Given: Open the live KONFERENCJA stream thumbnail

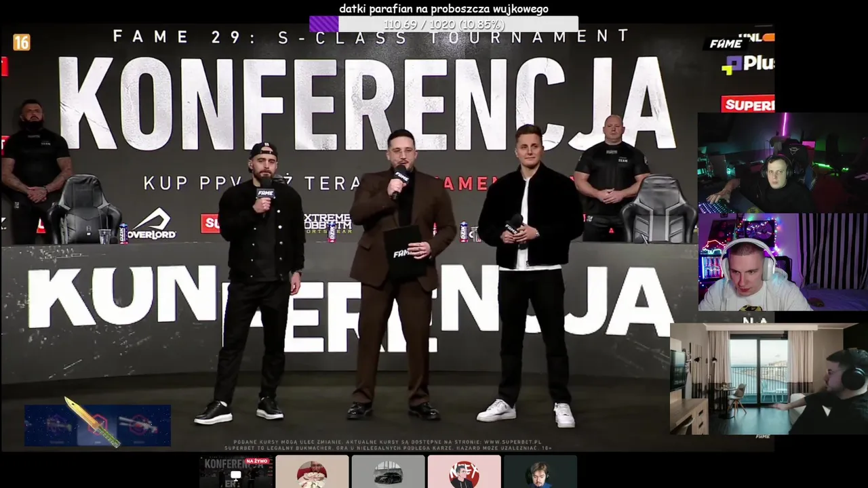Looking at the screenshot, I should 236,471.
